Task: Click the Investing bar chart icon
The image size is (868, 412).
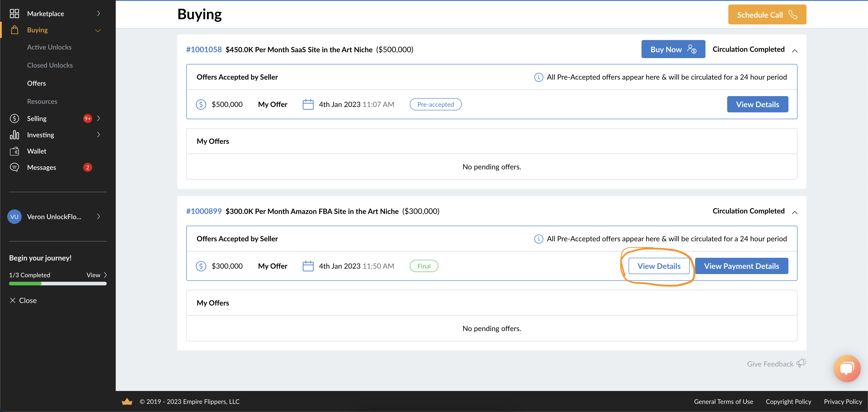Action: click(x=14, y=135)
